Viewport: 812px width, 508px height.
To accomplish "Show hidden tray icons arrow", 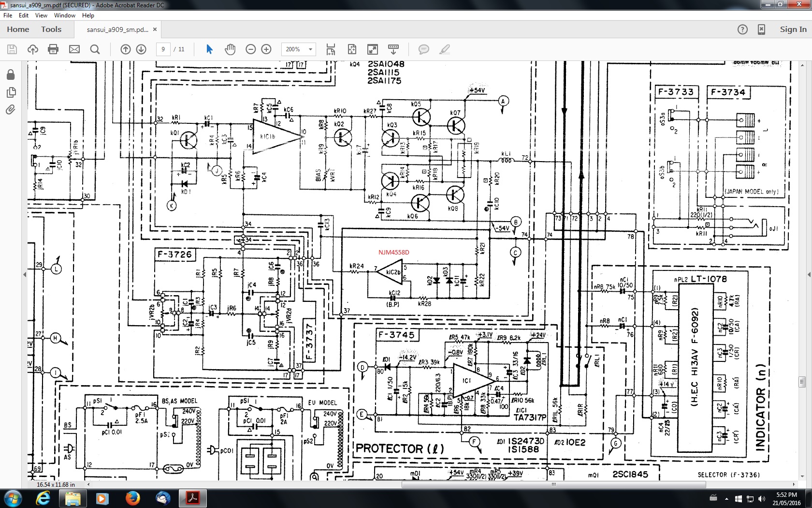I will 726,498.
